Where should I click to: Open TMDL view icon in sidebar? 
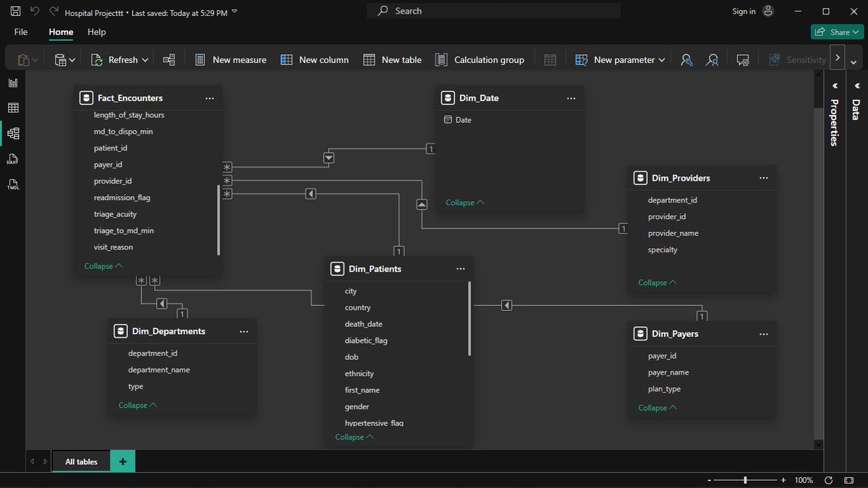point(13,184)
